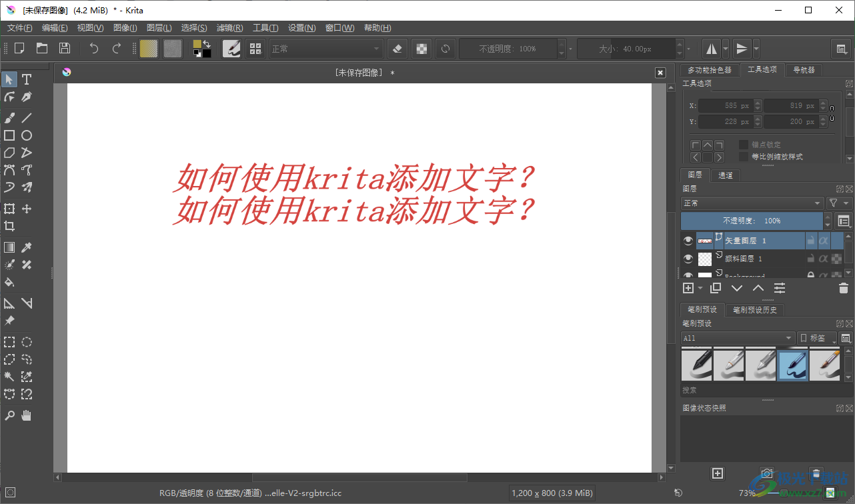Select the Bezier Curve tool
The width and height of the screenshot is (855, 504).
(9, 170)
